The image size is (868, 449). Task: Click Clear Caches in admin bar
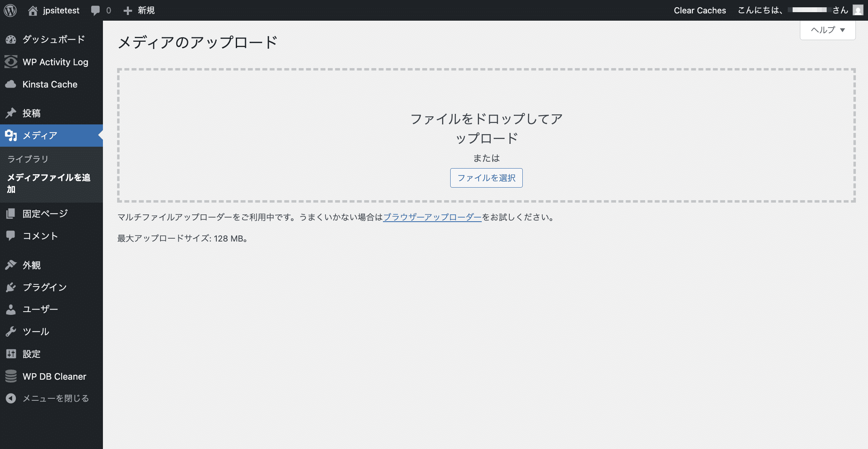699,10
